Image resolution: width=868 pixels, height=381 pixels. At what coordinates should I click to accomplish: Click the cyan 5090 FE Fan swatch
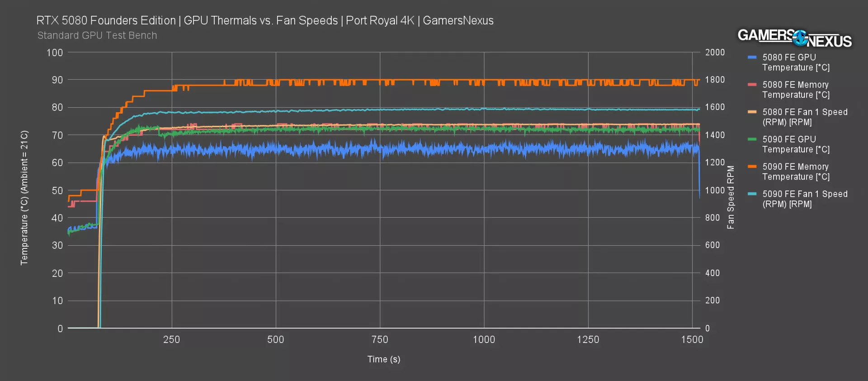point(752,194)
